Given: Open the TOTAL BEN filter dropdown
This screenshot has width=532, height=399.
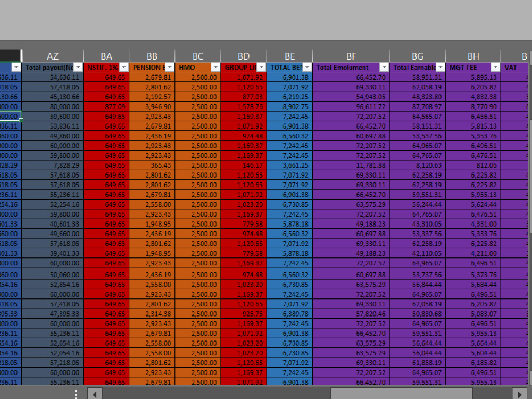Looking at the screenshot, I should click(307, 67).
